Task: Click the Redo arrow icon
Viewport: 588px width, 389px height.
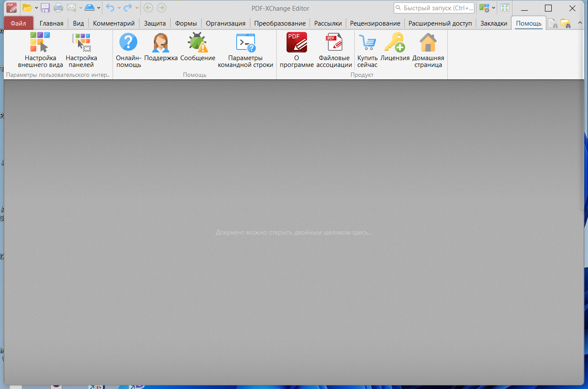Action: pos(127,8)
